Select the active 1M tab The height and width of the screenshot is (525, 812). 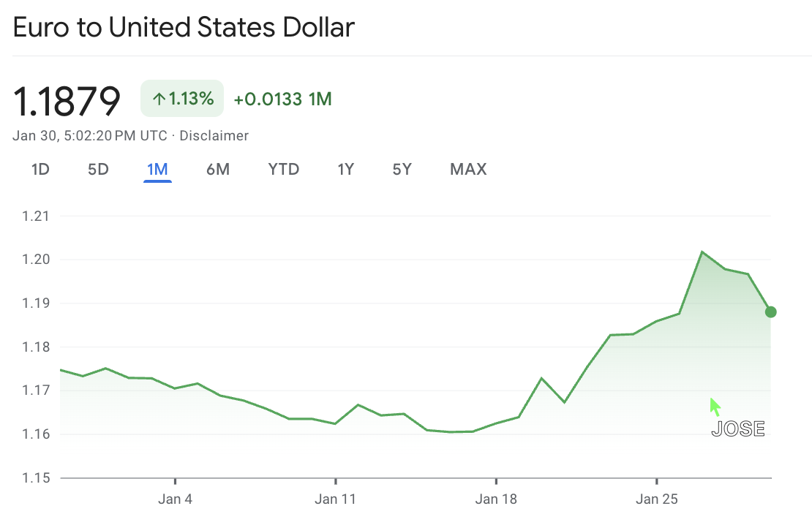(157, 170)
